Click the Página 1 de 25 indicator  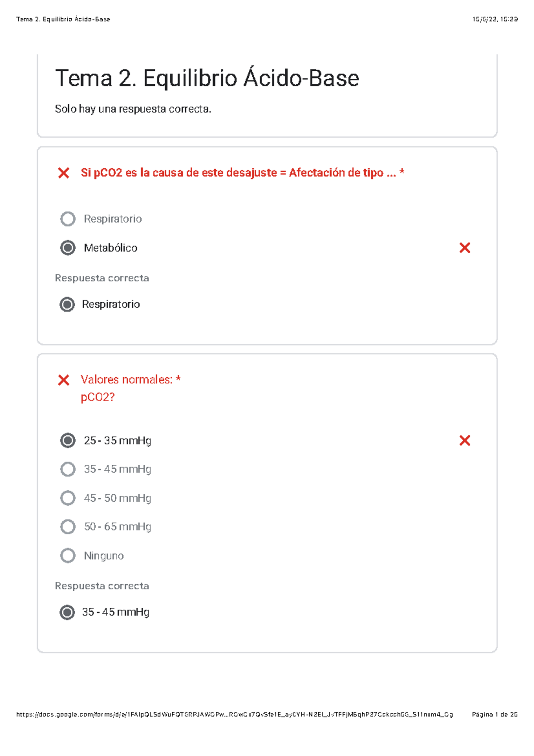[494, 715]
